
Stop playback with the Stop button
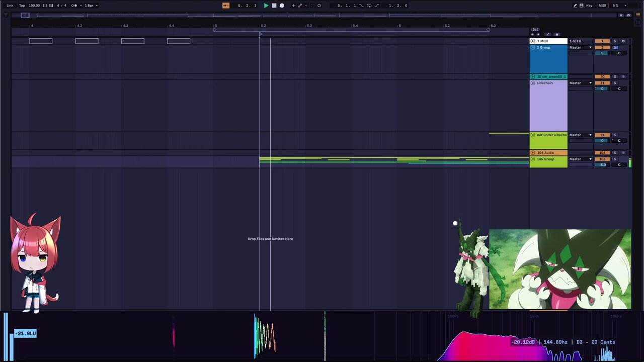(x=274, y=6)
